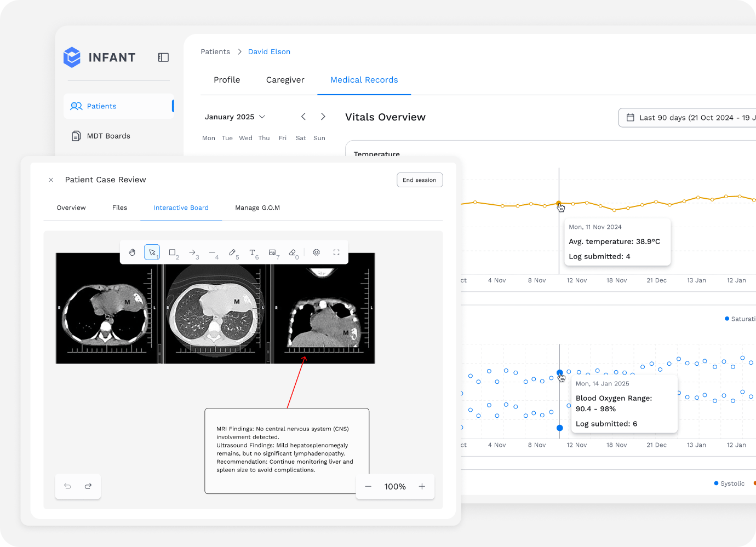Close the Patient Case Review panel

click(51, 180)
